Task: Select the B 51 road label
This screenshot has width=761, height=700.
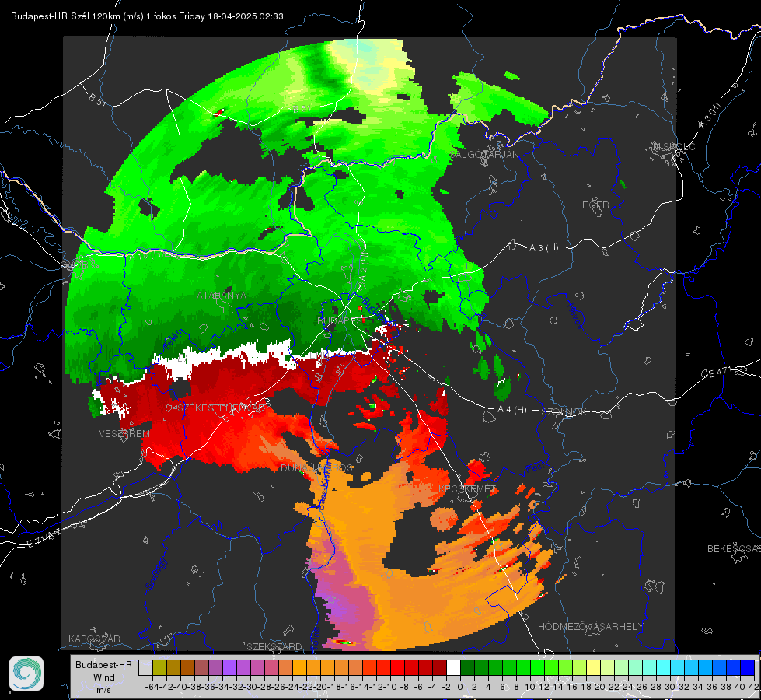Action: point(97,99)
